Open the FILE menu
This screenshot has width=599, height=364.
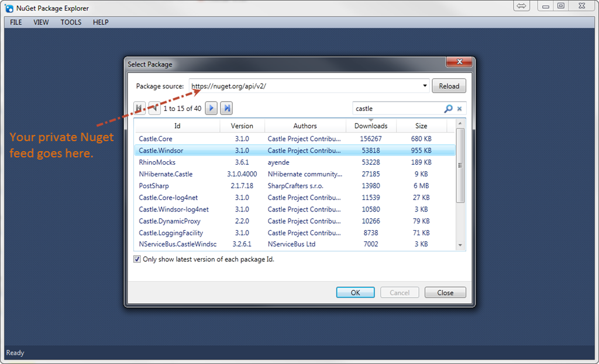tap(16, 22)
